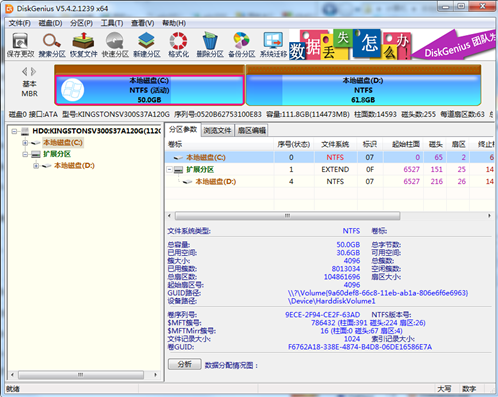The image size is (498, 397).
Task: Click the 系统迁移 (System migration) icon
Action: (x=273, y=45)
